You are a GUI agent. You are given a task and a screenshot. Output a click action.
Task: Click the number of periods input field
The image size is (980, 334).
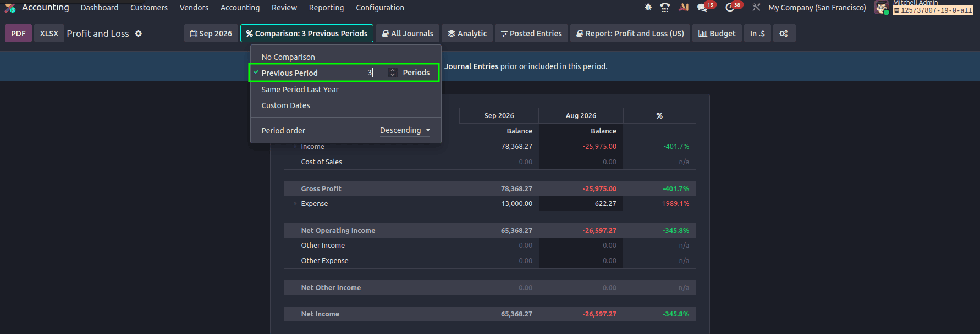coord(376,73)
